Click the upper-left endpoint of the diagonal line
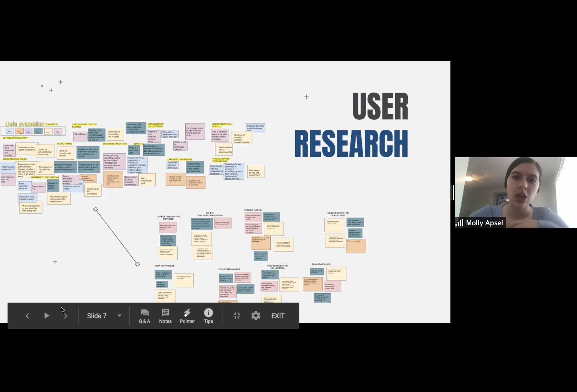 (95, 209)
